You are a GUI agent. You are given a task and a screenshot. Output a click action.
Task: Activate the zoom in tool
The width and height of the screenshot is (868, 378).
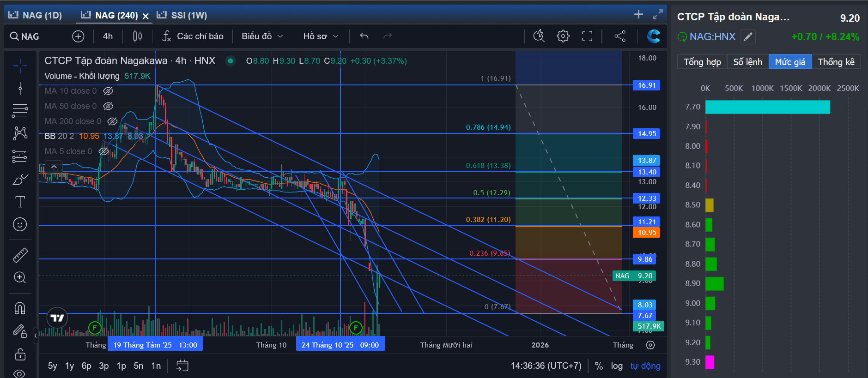tap(20, 277)
